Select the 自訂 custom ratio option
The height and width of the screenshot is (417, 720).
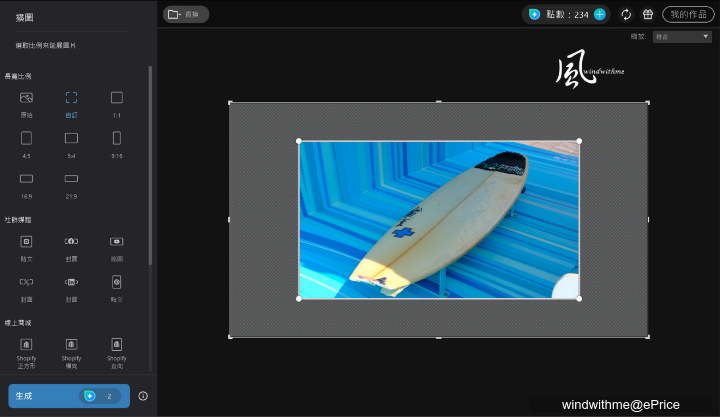(x=71, y=98)
